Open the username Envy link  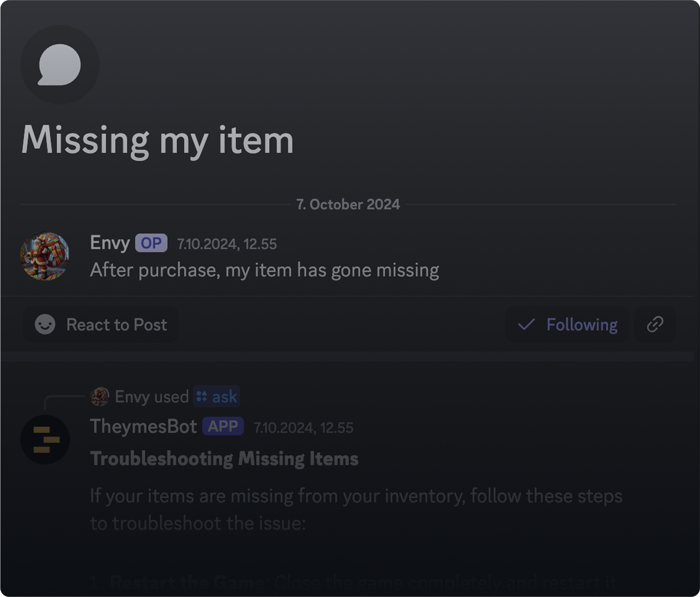(x=110, y=242)
